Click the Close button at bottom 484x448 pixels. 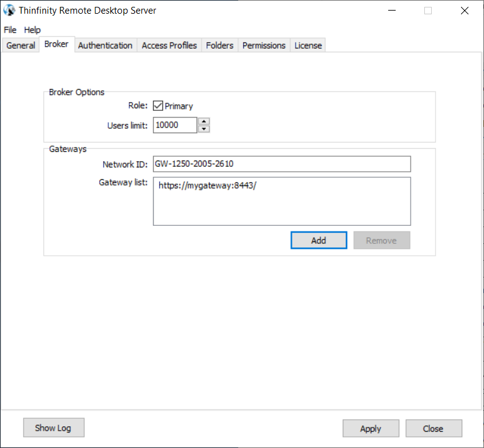[434, 429]
